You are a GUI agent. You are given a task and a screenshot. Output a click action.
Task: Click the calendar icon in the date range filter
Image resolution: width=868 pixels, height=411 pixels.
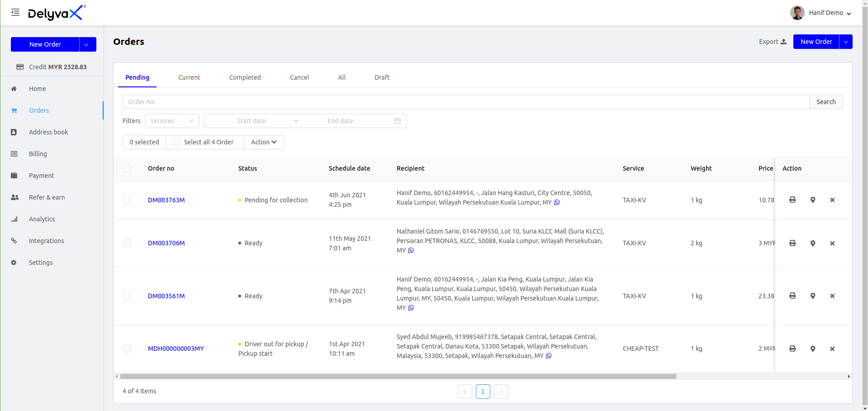click(397, 121)
